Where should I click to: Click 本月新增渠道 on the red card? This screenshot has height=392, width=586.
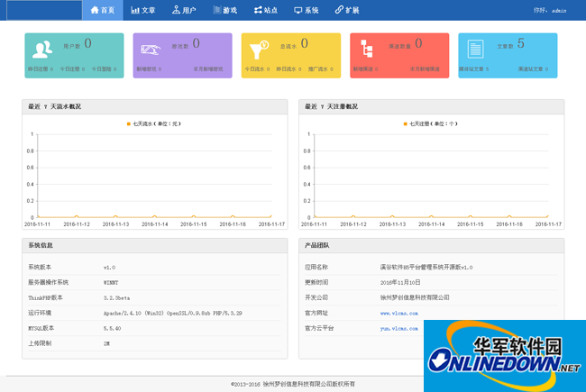[x=425, y=69]
